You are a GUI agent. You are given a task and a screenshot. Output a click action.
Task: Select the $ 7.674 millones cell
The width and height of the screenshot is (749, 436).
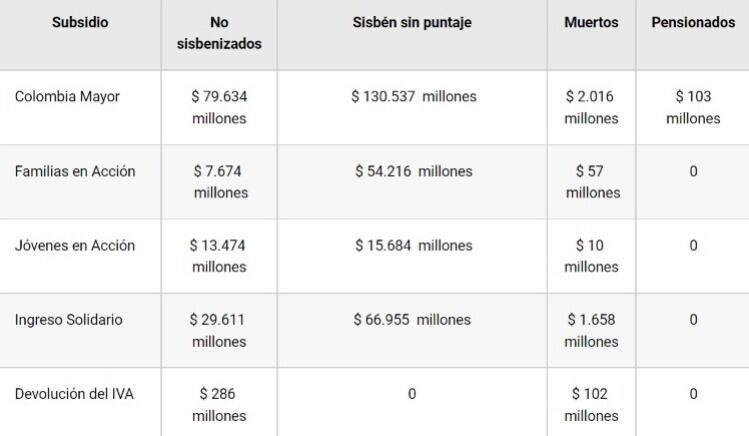pyautogui.click(x=219, y=182)
